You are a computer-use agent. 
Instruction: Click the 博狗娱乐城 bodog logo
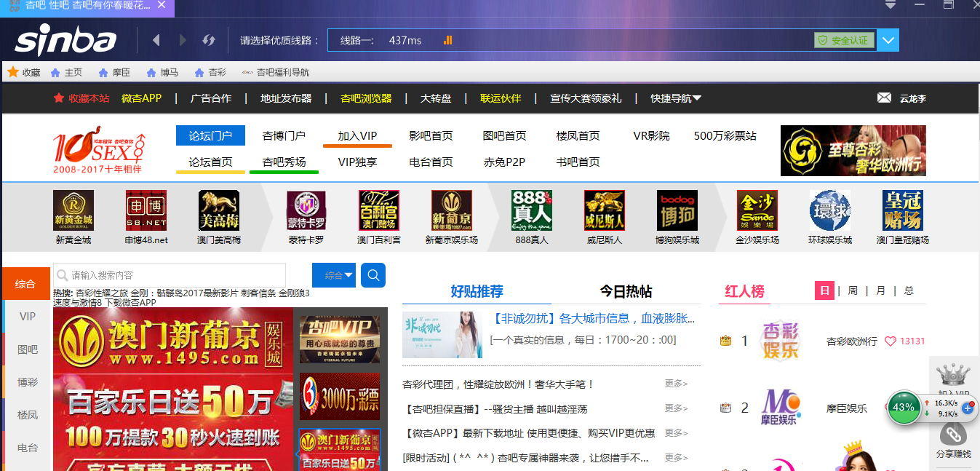(677, 210)
